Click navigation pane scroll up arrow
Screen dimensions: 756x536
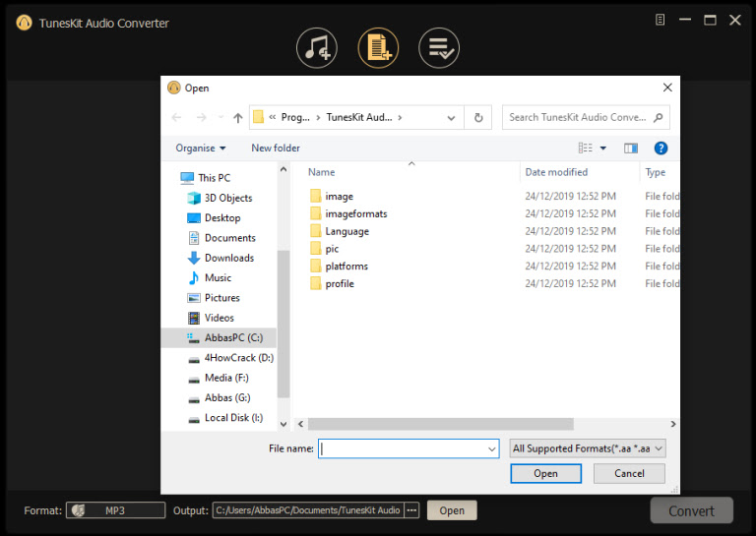283,169
